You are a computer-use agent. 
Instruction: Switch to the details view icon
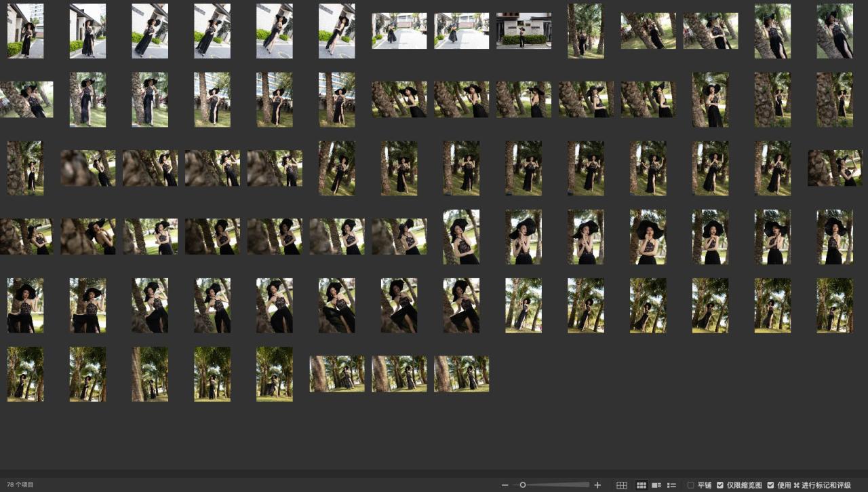656,485
